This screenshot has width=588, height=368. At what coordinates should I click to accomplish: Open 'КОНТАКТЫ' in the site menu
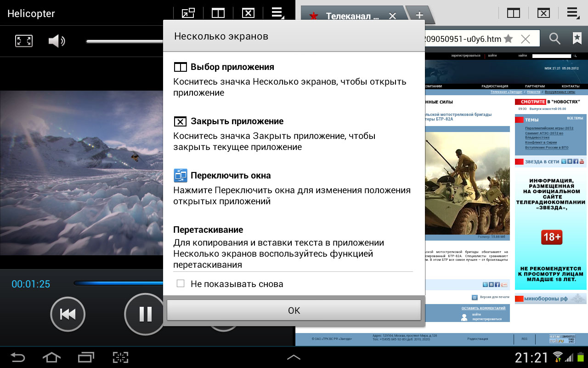[x=571, y=86]
